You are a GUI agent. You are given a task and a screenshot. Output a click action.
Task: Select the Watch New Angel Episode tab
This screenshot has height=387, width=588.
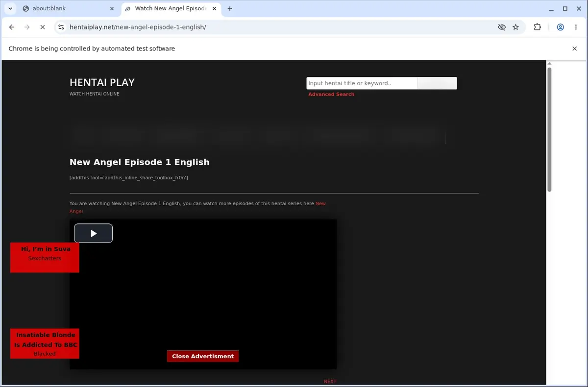pyautogui.click(x=171, y=8)
